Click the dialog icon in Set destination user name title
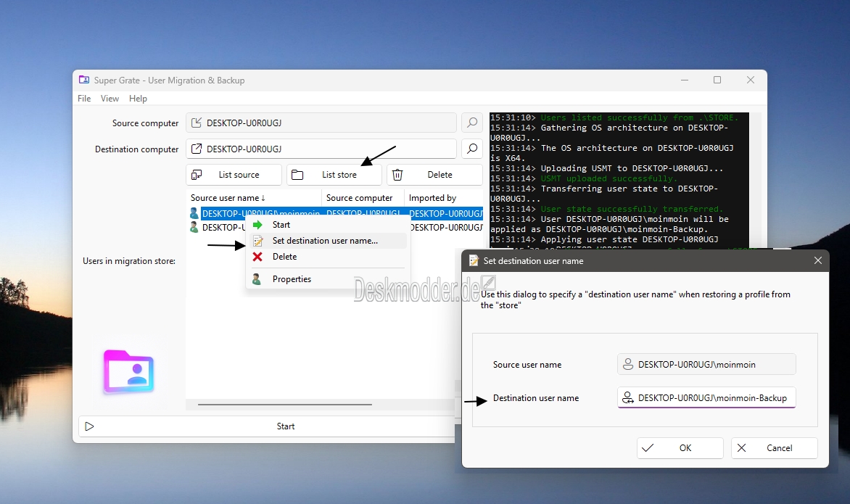This screenshot has width=850, height=504. coord(474,260)
